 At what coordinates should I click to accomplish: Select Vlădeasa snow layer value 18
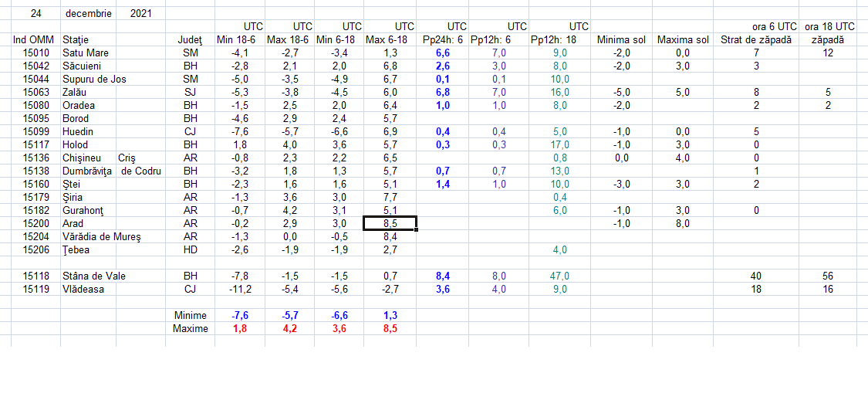755,289
